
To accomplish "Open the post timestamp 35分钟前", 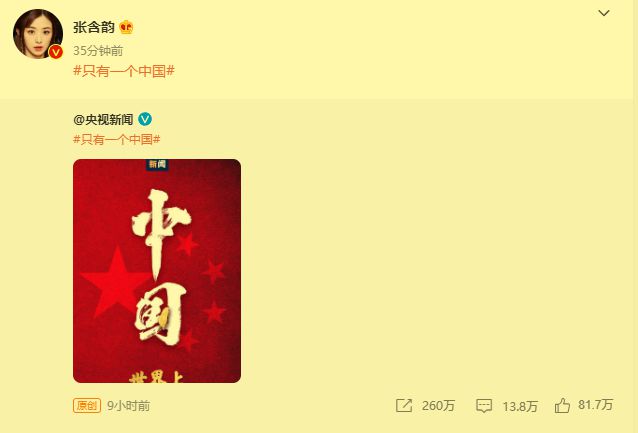I will pos(98,51).
